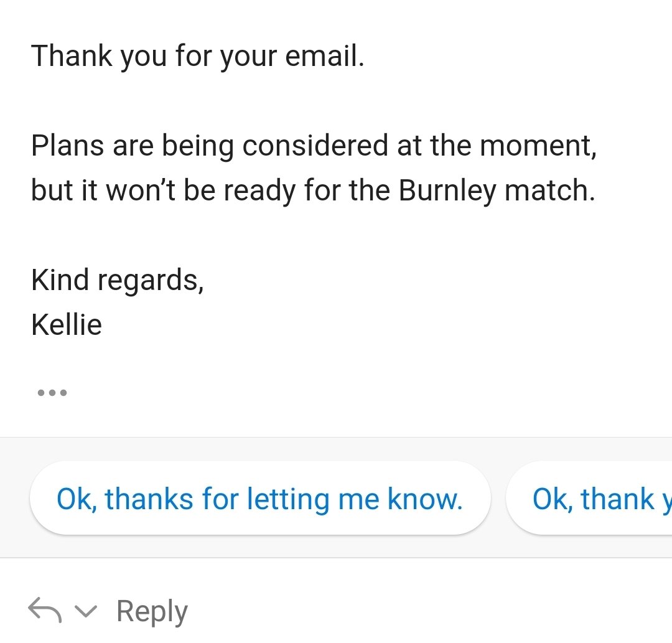Click the line mentioning the Burnley match
Screen dimensions: 672x643
click(x=313, y=191)
